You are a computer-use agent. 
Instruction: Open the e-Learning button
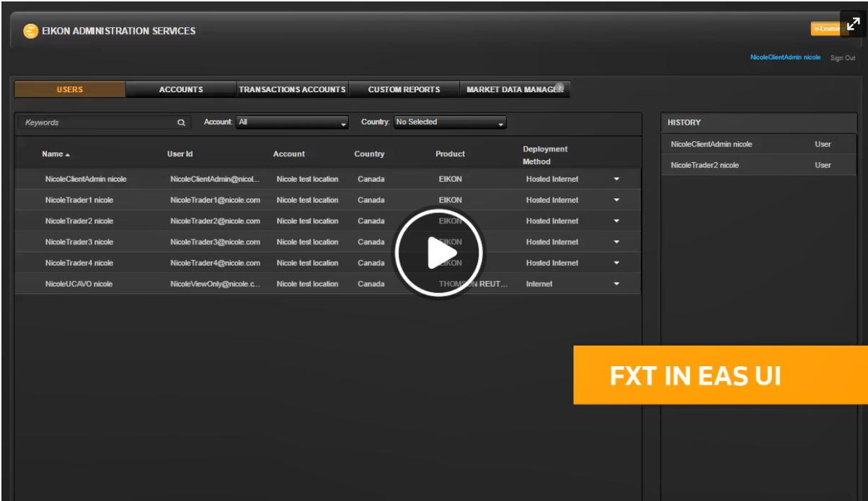tap(825, 29)
